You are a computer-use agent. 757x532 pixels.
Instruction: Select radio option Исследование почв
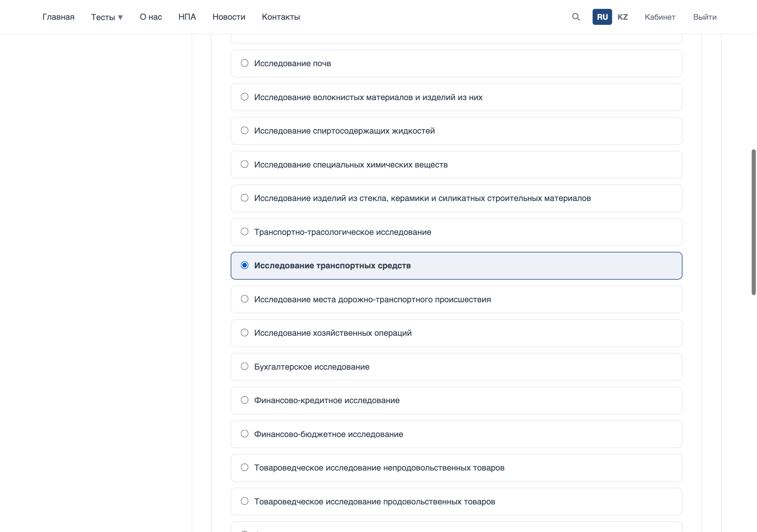[x=244, y=63]
